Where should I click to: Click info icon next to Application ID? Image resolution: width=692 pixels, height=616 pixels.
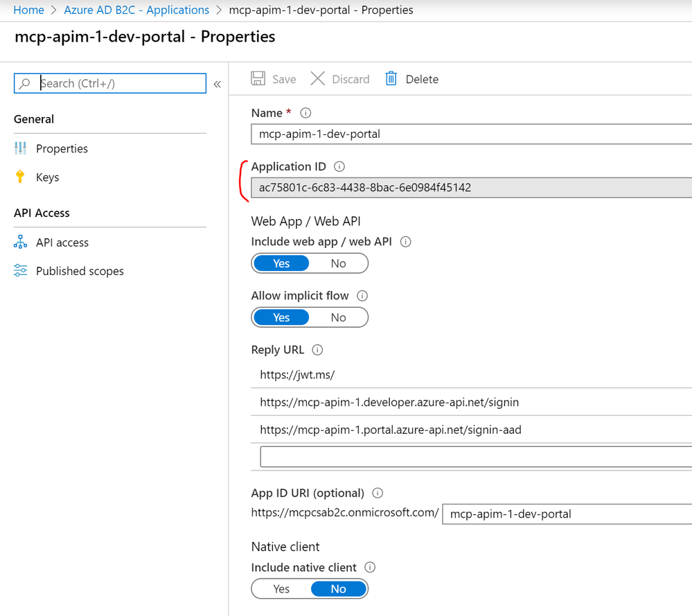339,166
